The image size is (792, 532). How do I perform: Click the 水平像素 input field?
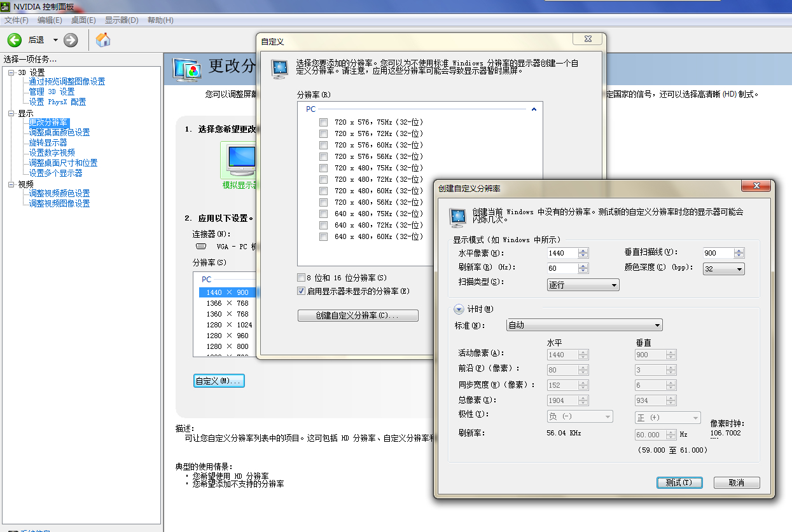coord(562,253)
